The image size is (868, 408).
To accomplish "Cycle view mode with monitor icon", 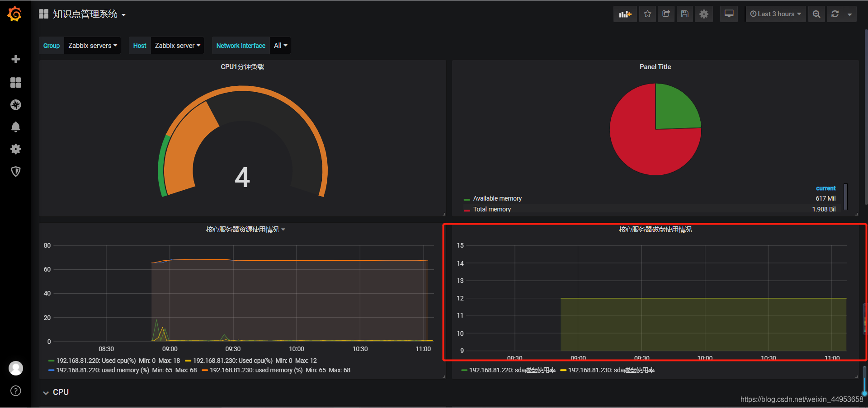I will (x=729, y=14).
